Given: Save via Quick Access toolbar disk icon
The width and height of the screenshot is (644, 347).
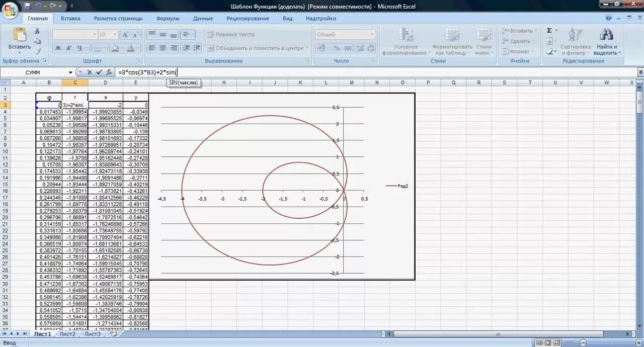Looking at the screenshot, I should [27, 6].
